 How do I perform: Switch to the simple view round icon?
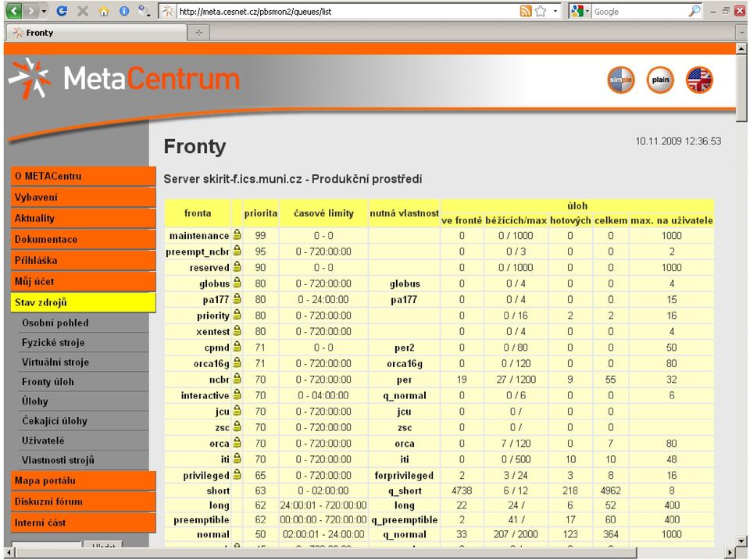[621, 80]
